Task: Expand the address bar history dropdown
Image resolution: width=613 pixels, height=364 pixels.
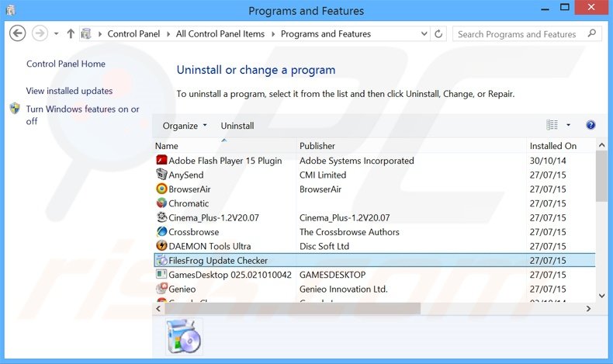Action: click(424, 34)
